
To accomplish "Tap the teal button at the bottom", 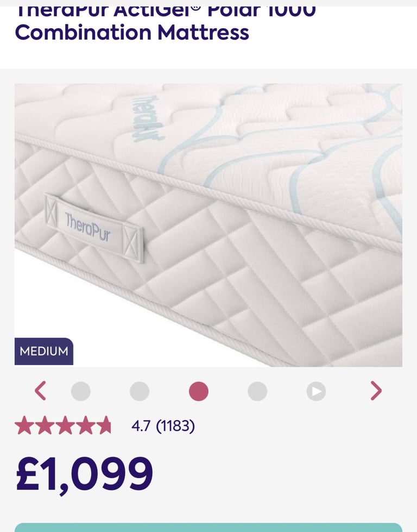I will tap(208, 527).
